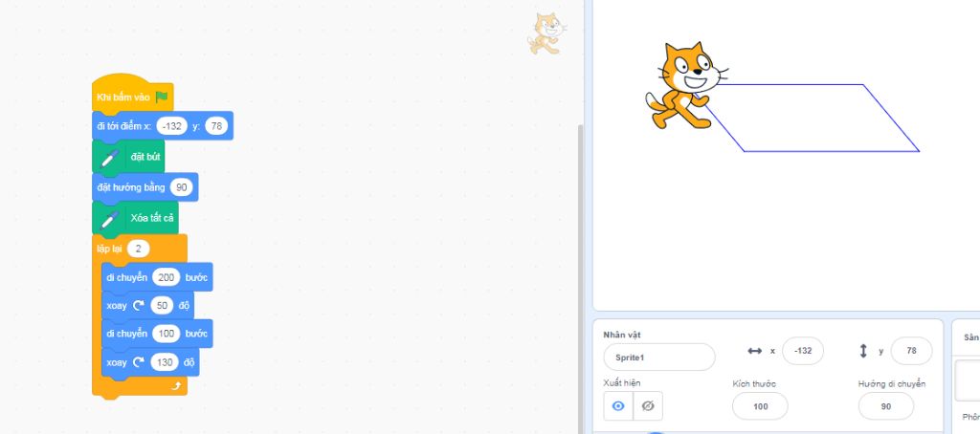
Task: Click the 'Kích thước' size field 100
Action: 760,406
